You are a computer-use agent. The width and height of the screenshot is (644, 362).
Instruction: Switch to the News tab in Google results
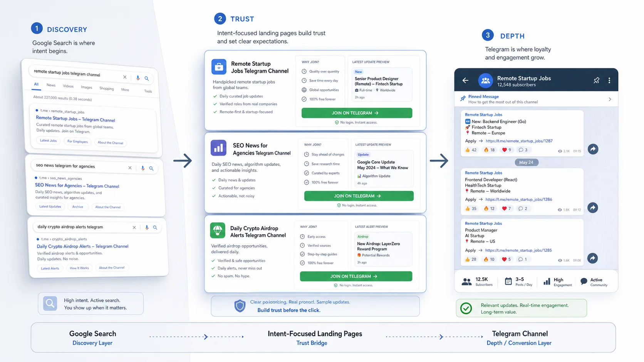tap(51, 85)
